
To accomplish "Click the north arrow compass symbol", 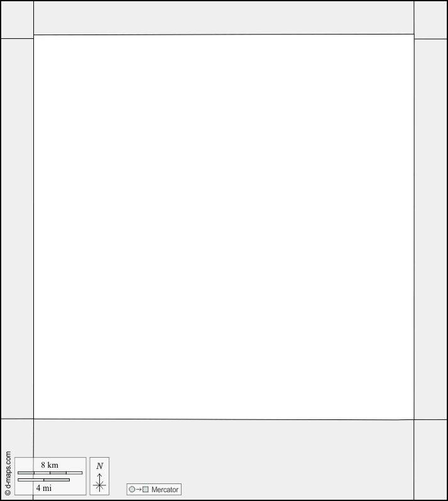I will click(99, 482).
